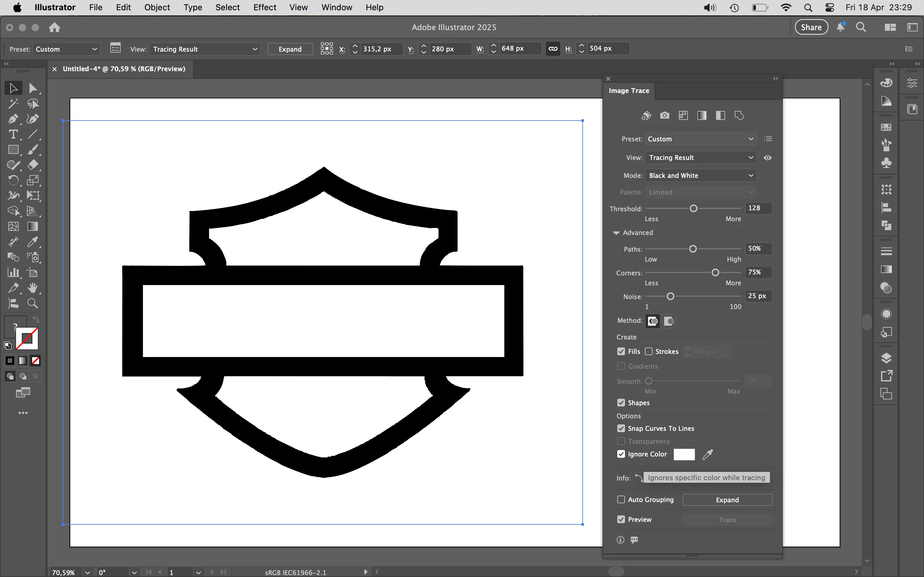This screenshot has height=577, width=924.
Task: Toggle the Preview checkbox
Action: click(x=621, y=519)
